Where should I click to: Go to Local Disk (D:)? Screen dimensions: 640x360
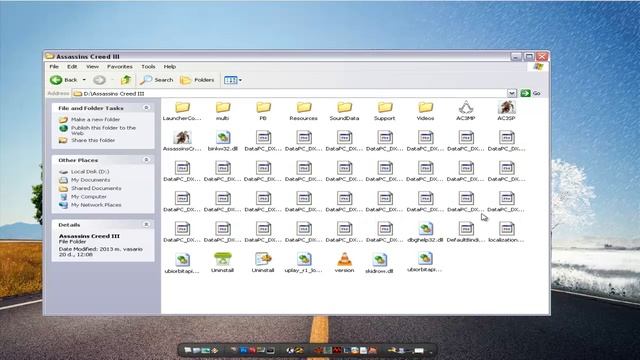[x=84, y=172]
